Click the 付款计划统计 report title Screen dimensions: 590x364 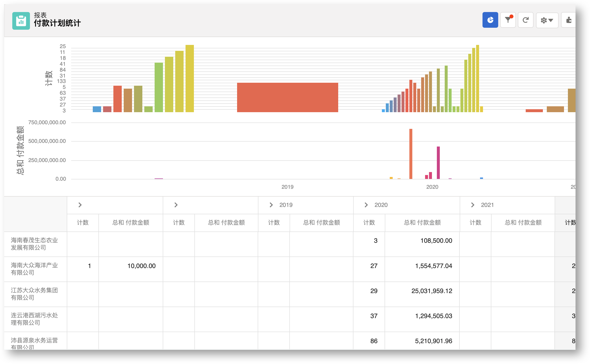[57, 23]
